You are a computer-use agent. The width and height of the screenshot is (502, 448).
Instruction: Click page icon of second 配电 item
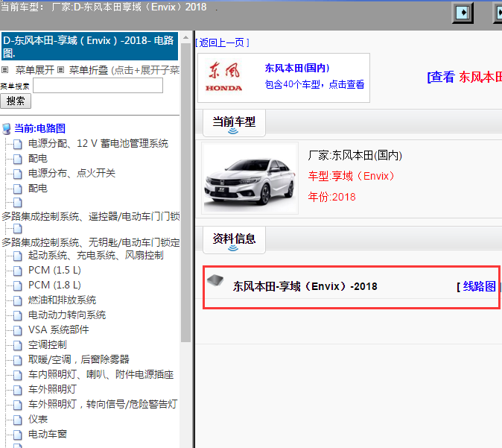[x=18, y=189]
